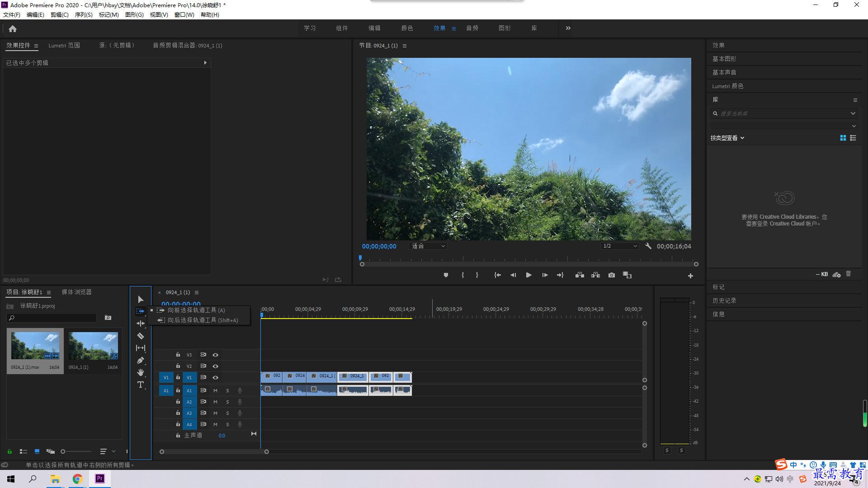The height and width of the screenshot is (488, 868).
Task: Click Mark In button
Action: (462, 275)
